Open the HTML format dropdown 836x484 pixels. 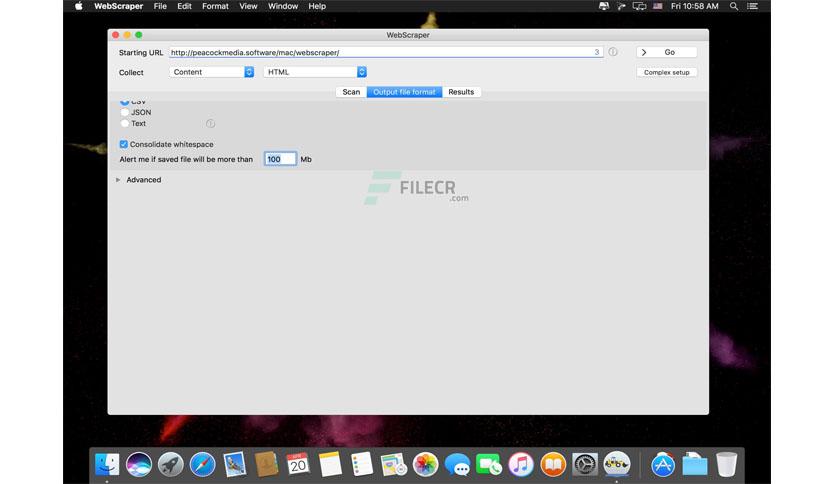click(x=315, y=72)
